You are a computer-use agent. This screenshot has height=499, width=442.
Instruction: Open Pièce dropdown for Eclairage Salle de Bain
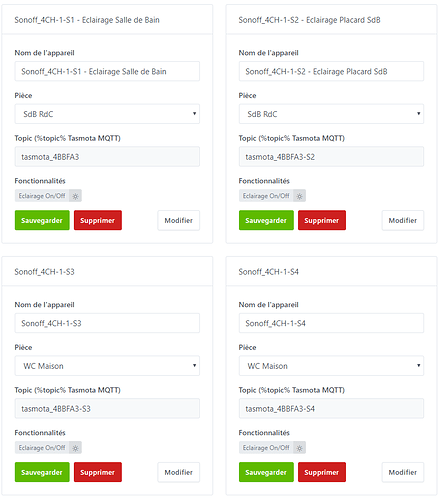tap(107, 114)
